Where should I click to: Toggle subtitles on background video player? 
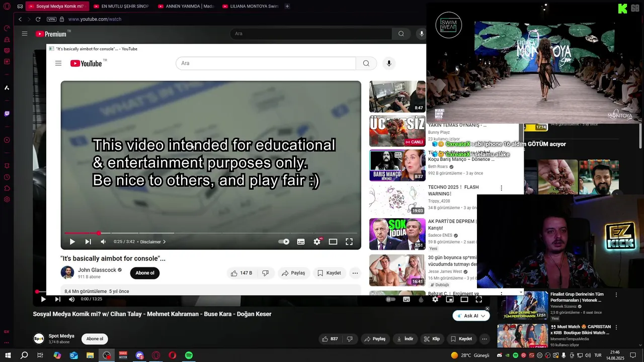pos(407,299)
